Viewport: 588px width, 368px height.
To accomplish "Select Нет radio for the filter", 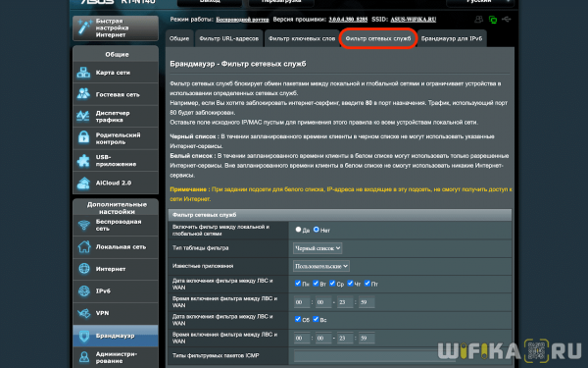I will point(317,229).
